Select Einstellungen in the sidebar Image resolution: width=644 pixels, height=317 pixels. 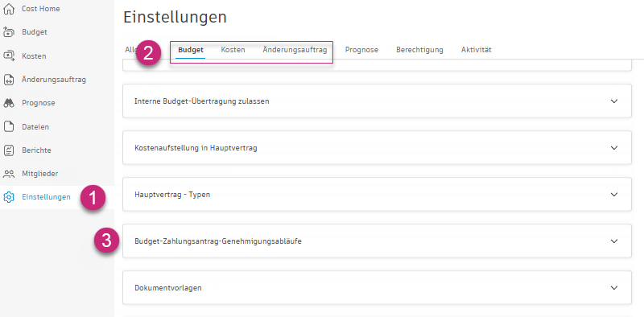click(x=46, y=197)
